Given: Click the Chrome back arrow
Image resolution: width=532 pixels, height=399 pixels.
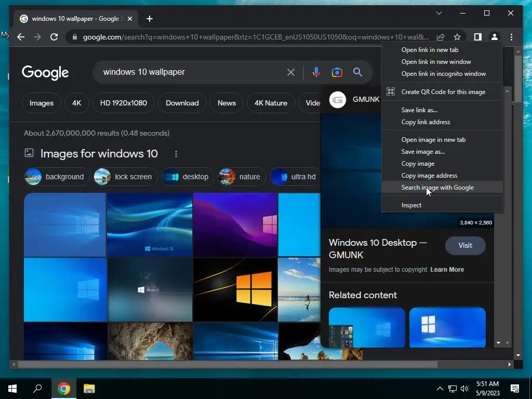Looking at the screenshot, I should [x=21, y=37].
